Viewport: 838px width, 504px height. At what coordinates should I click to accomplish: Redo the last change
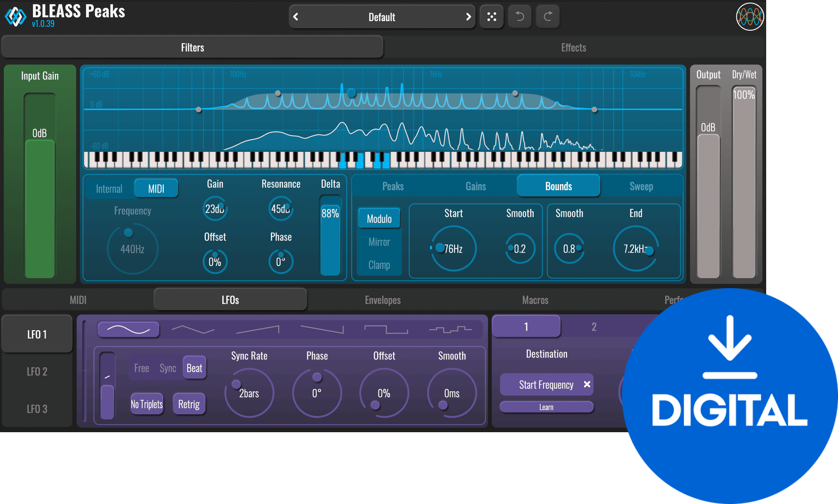coord(548,17)
